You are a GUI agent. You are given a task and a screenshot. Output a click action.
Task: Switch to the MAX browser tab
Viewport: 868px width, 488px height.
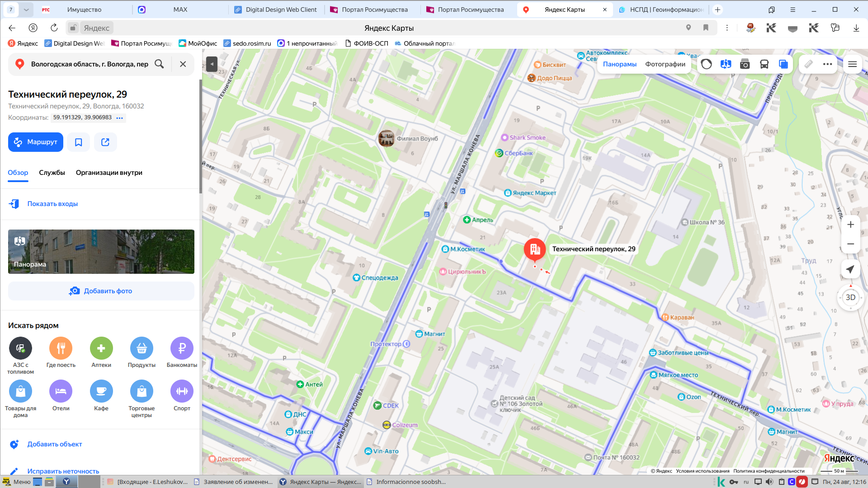point(180,9)
